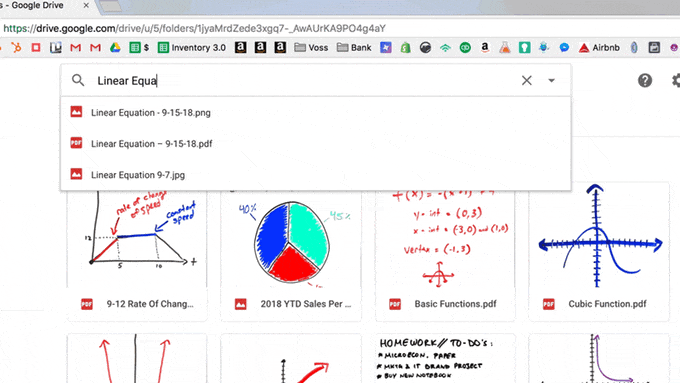Expand the Bank bookmarks folder
The width and height of the screenshot is (680, 383).
[x=354, y=48]
